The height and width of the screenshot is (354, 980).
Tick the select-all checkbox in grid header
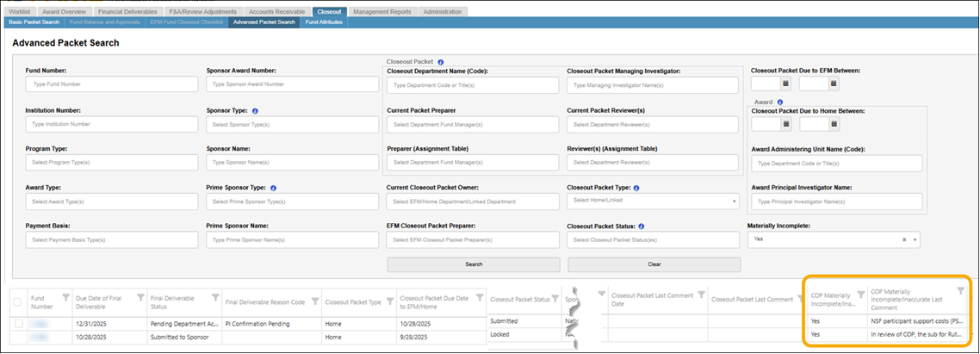coord(17,301)
